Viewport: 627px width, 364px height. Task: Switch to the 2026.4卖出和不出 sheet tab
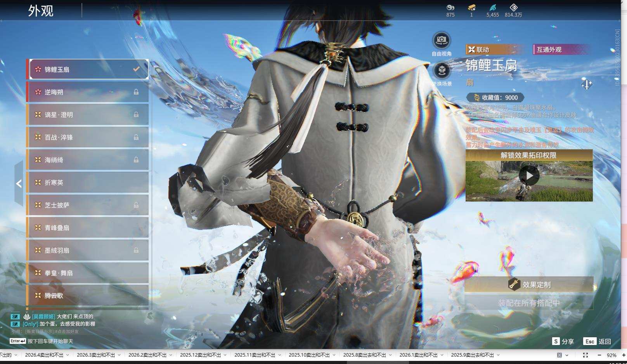click(x=44, y=355)
